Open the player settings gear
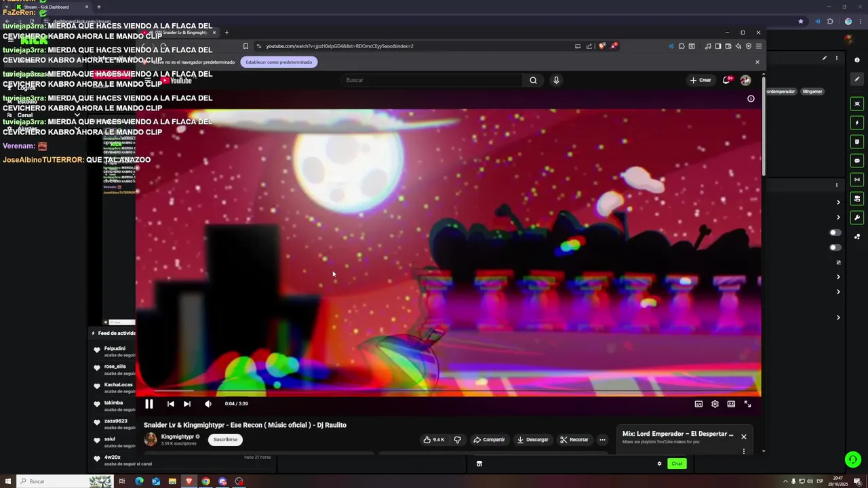Image resolution: width=868 pixels, height=488 pixels. tap(715, 404)
